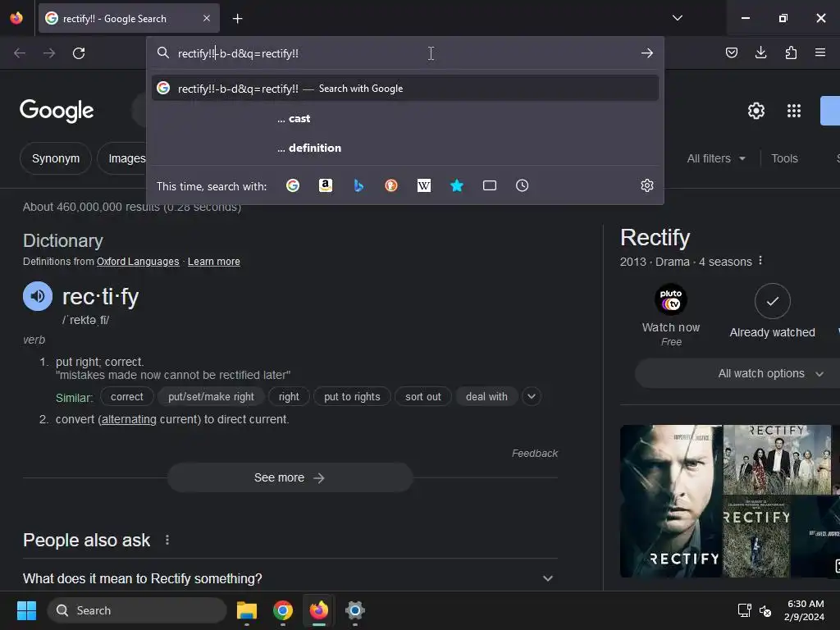
Task: Open All filters dropdown
Action: coord(716,158)
